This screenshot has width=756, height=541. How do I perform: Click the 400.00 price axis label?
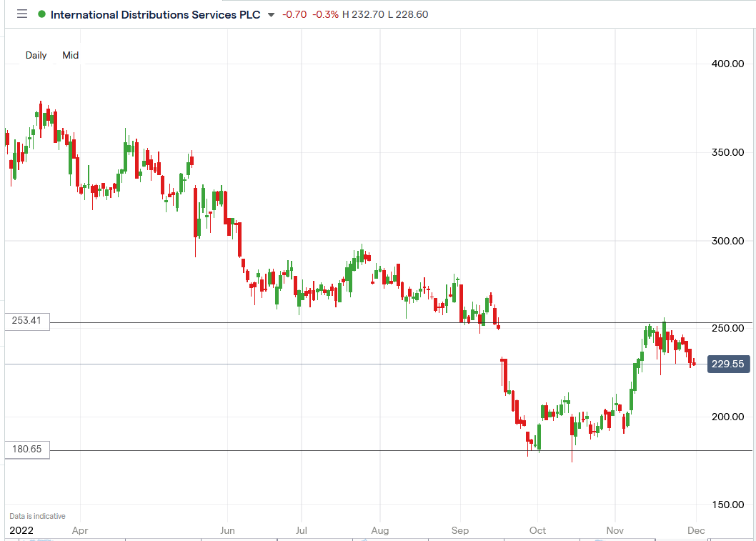coord(727,64)
